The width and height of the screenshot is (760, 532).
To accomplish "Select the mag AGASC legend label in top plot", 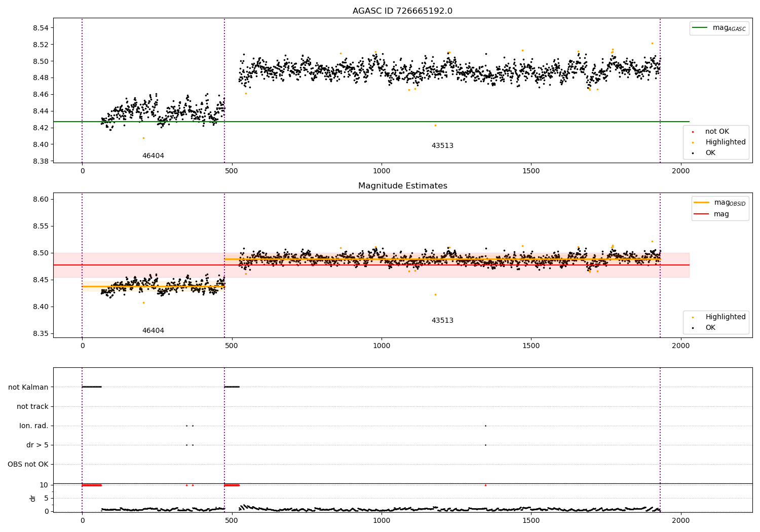I will (x=729, y=28).
